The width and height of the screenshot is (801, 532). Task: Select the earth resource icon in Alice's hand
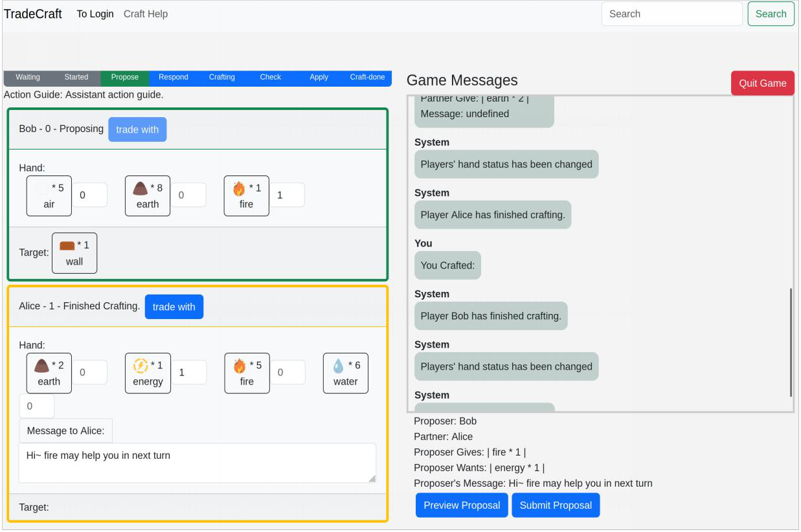click(x=49, y=373)
